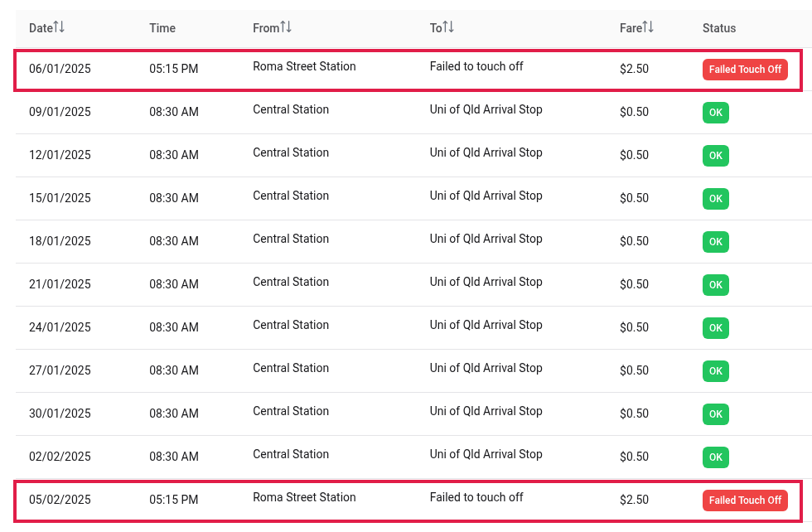Viewport: 812px width, 532px height.
Task: Click 'Failed to touch off' on 05/02/2025 row
Action: tap(476, 497)
